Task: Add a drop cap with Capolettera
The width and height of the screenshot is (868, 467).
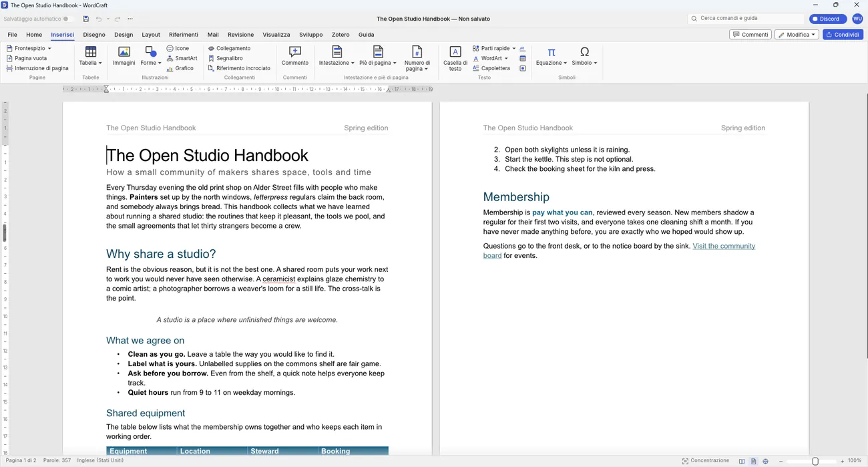Action: coord(491,68)
